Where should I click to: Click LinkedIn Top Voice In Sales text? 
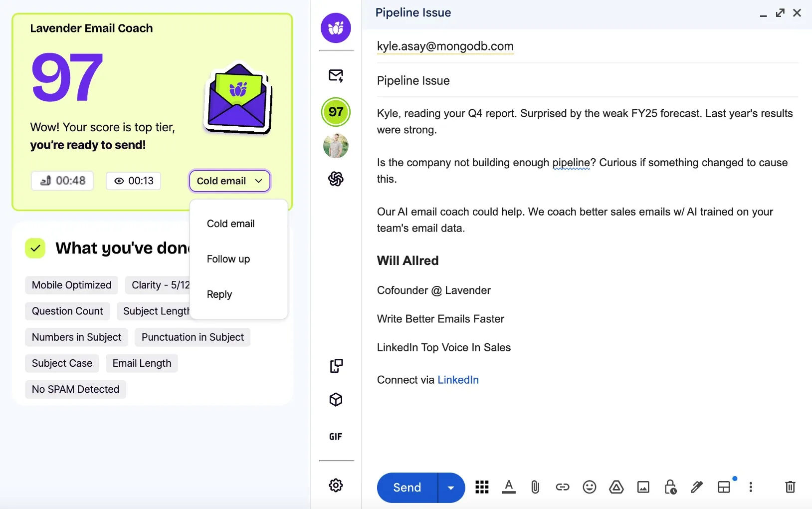pyautogui.click(x=443, y=347)
